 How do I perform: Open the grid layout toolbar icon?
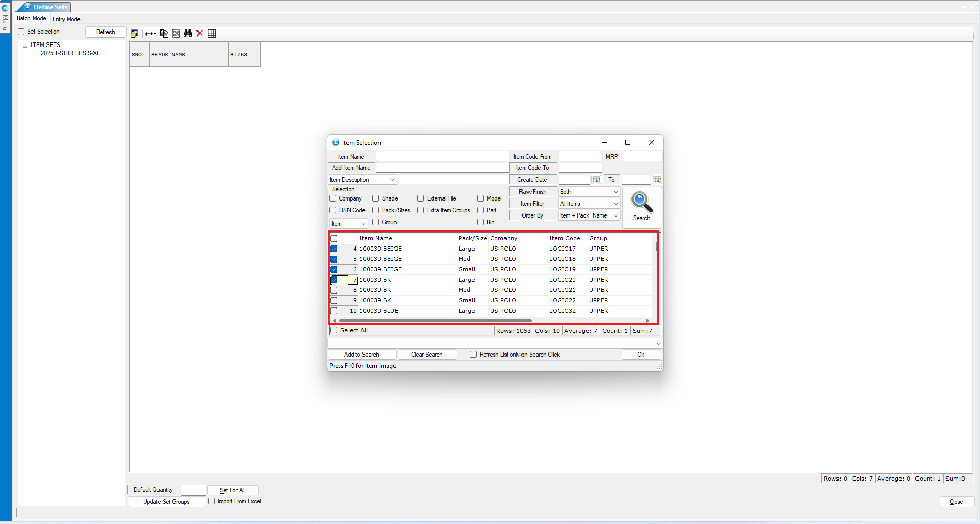tap(212, 34)
